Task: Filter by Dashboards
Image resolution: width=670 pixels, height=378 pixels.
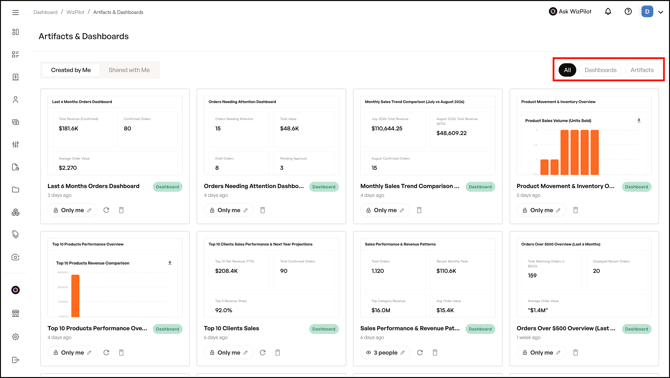Action: (x=600, y=70)
